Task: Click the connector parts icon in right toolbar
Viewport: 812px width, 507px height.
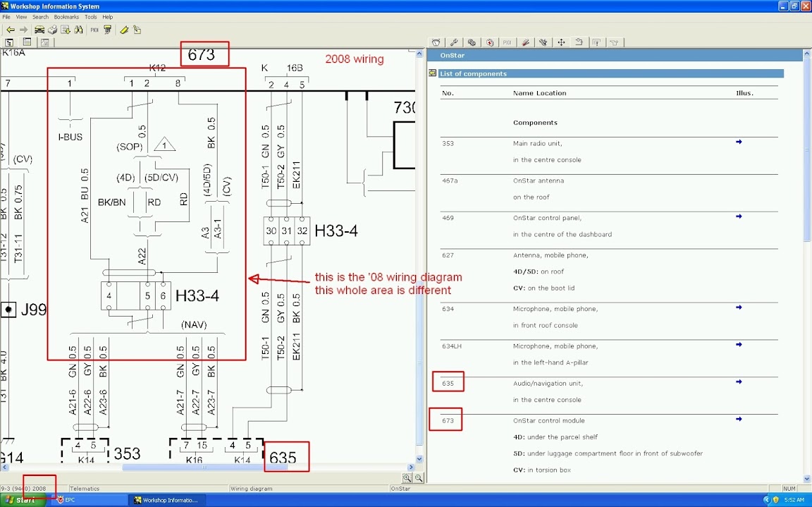Action: [x=543, y=42]
